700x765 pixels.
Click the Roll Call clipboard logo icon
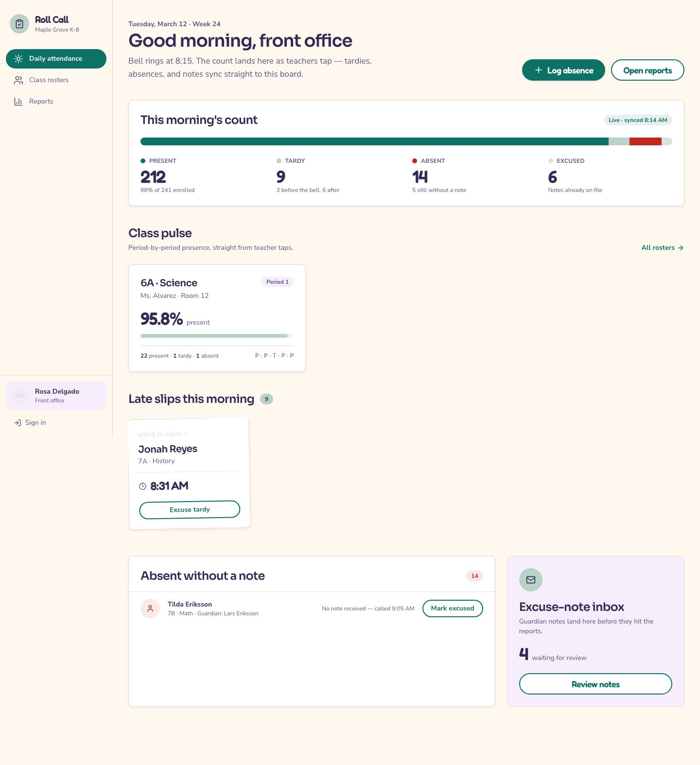(19, 24)
